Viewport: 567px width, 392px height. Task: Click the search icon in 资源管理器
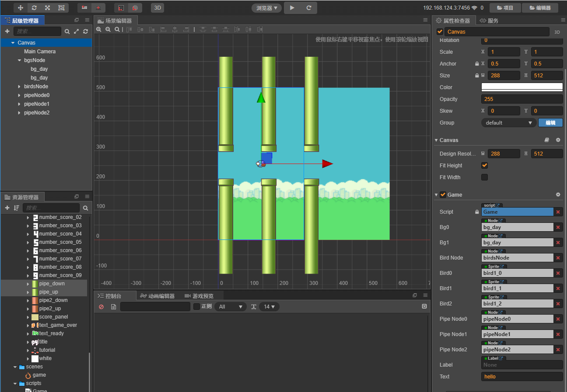pos(86,208)
